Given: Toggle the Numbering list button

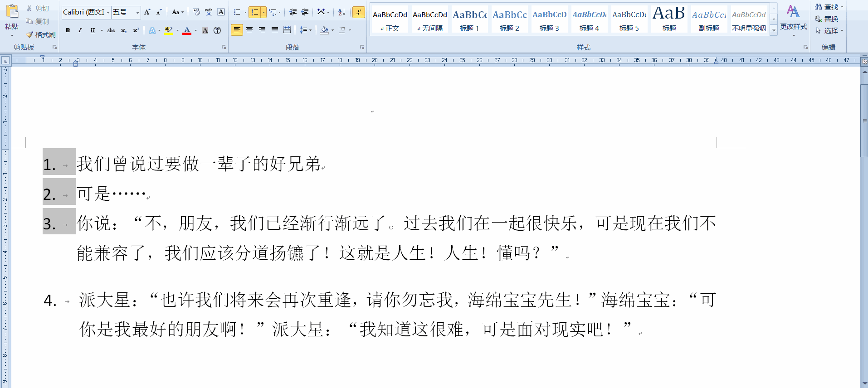Looking at the screenshot, I should (x=255, y=12).
